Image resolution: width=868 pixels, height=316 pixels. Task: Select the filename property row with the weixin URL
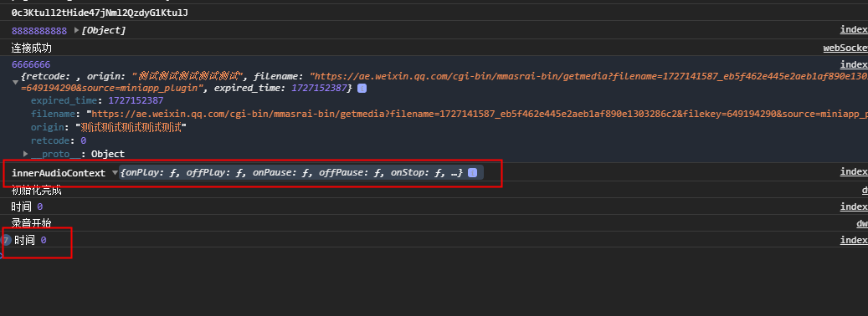click(x=449, y=114)
